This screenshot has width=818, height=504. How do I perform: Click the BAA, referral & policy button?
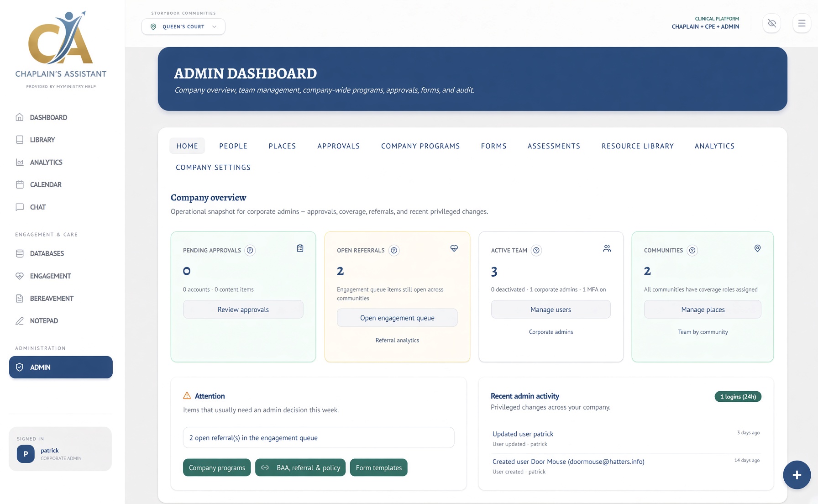coord(300,467)
